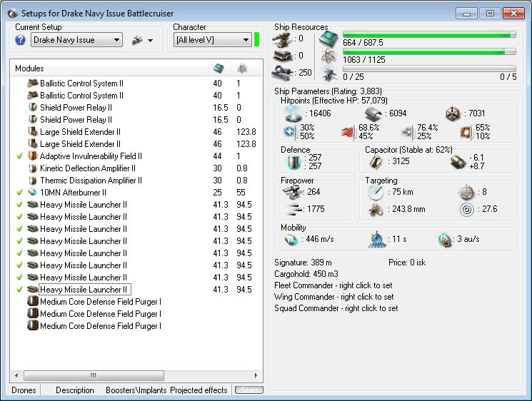Click the calibration 250 icon
The image size is (532, 401).
(x=282, y=73)
